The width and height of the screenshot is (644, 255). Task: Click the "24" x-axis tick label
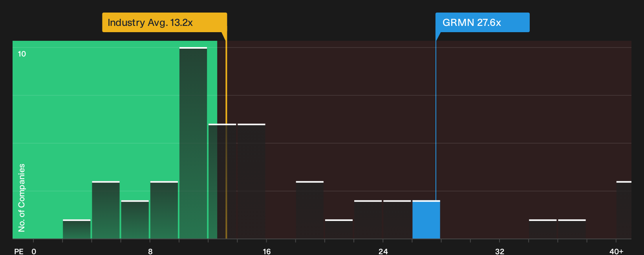point(383,251)
